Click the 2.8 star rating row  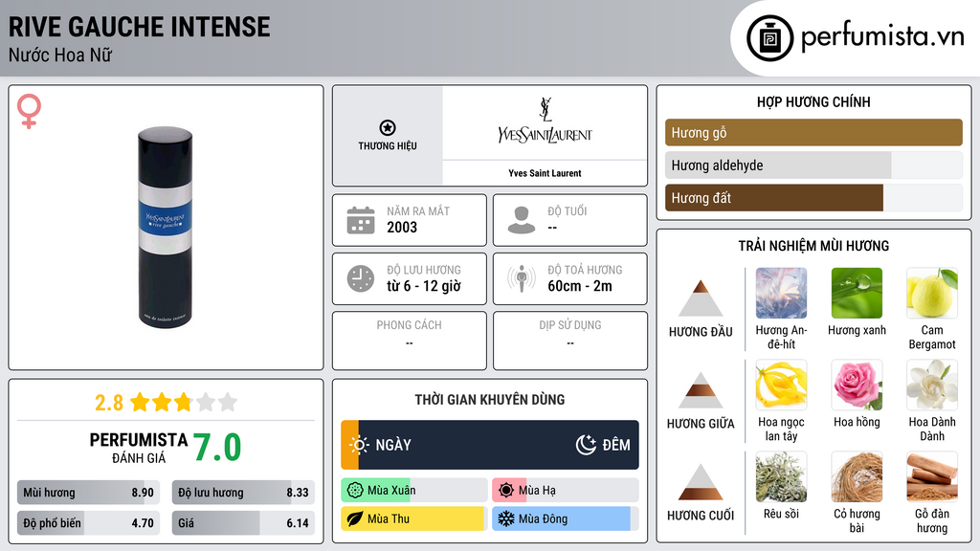pyautogui.click(x=166, y=402)
